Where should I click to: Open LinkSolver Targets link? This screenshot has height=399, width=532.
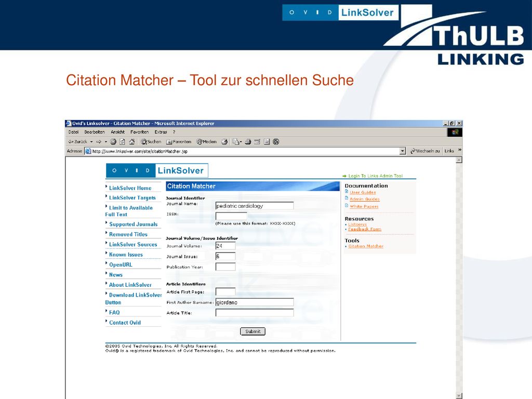[x=132, y=198]
